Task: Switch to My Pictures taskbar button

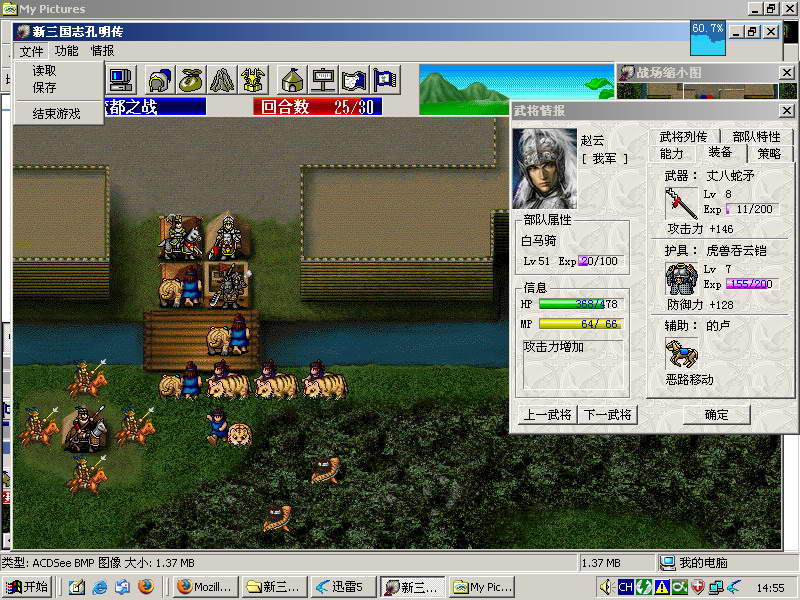Action: pyautogui.click(x=483, y=587)
